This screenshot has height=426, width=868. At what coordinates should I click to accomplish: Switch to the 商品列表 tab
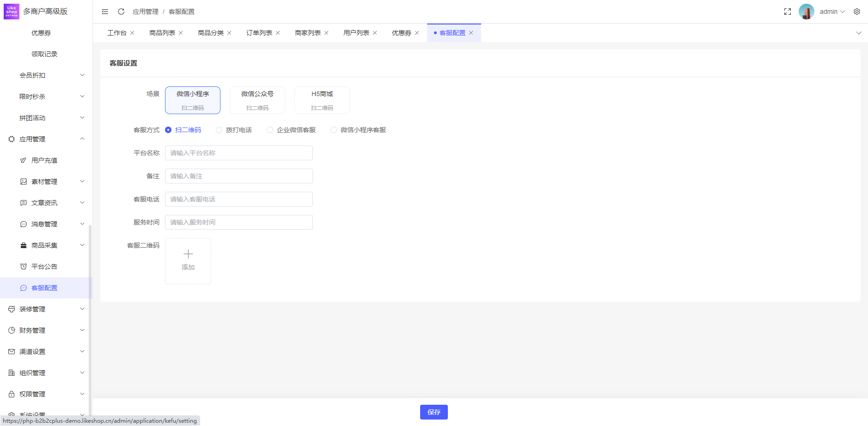coord(162,33)
